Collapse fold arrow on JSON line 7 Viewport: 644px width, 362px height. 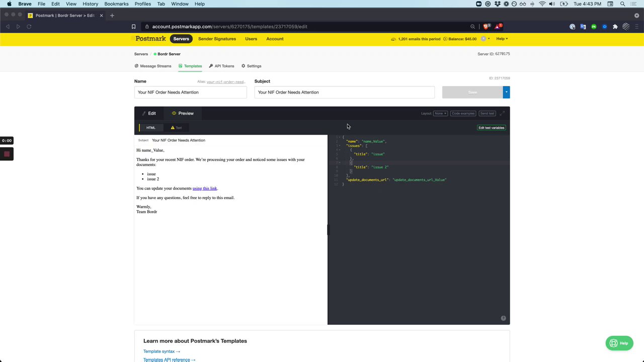point(340,162)
